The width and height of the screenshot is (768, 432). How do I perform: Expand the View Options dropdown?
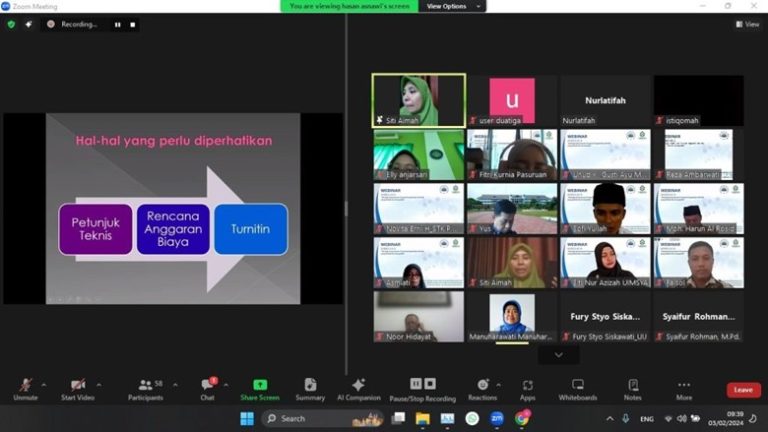click(x=451, y=6)
